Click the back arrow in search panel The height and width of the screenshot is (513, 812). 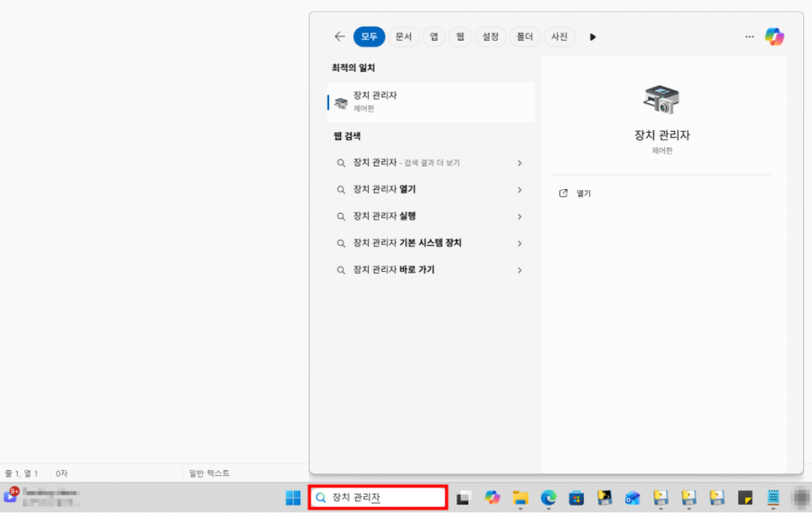pyautogui.click(x=339, y=37)
